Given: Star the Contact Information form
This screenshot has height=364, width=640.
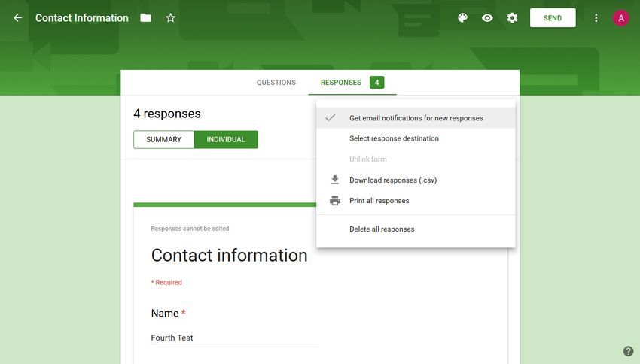Looking at the screenshot, I should (x=170, y=18).
